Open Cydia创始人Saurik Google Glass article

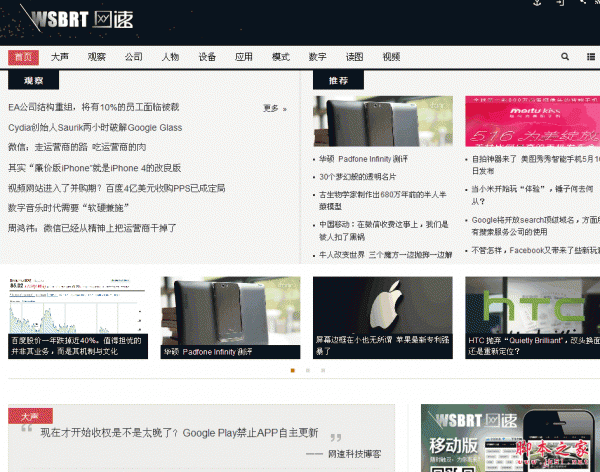[x=95, y=127]
